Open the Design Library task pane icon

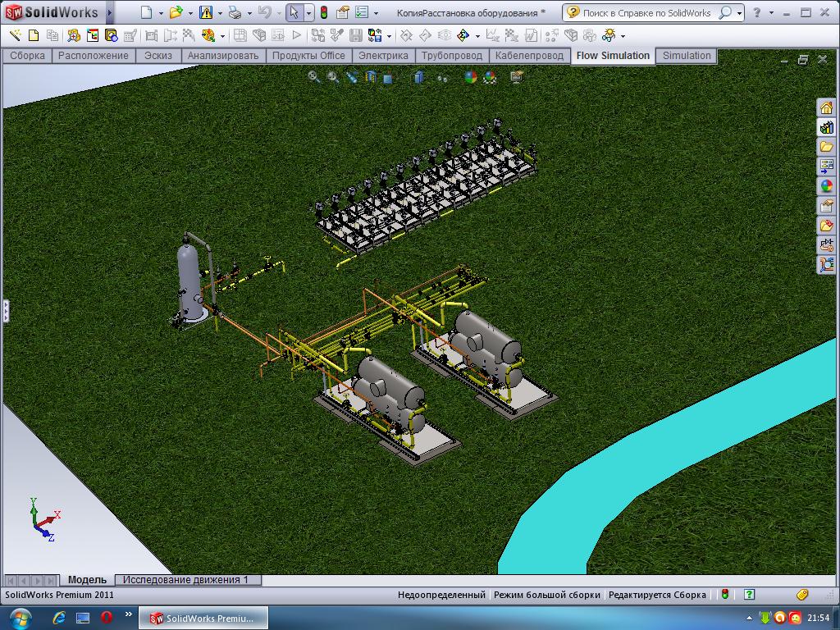click(826, 127)
